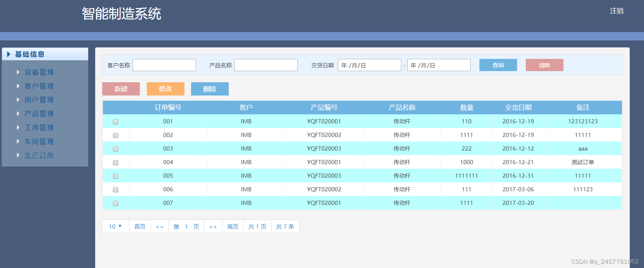Screen dimensions: 644x268
Task: Click the 产品编号 column header
Action: point(324,107)
